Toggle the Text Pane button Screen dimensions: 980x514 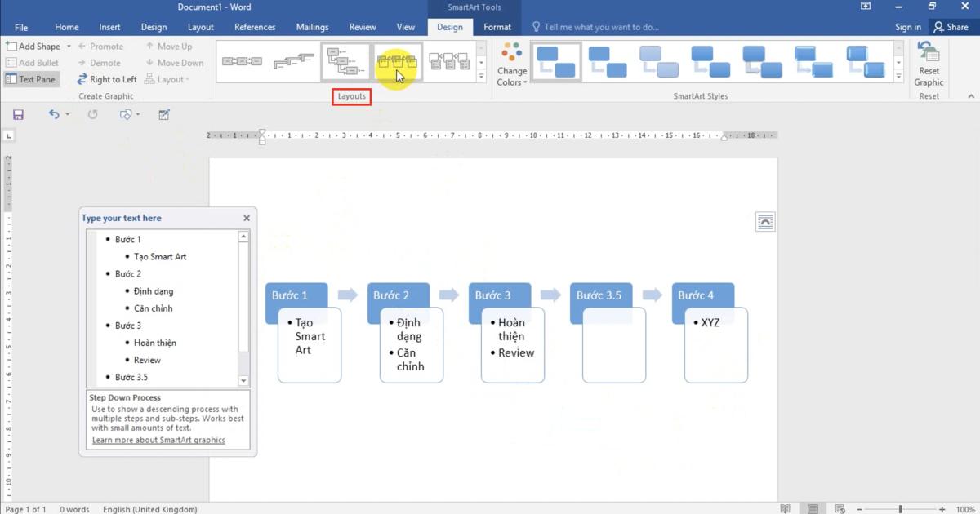point(31,79)
